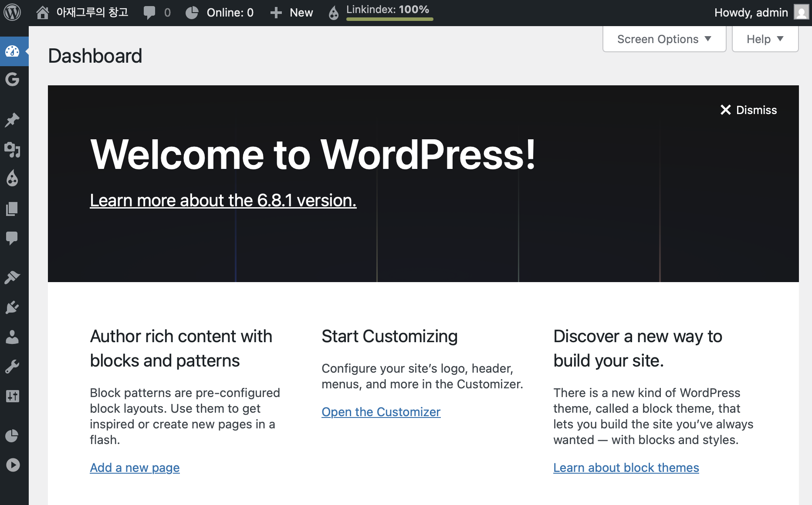Visit site via the home icon
812x505 pixels.
(43, 13)
